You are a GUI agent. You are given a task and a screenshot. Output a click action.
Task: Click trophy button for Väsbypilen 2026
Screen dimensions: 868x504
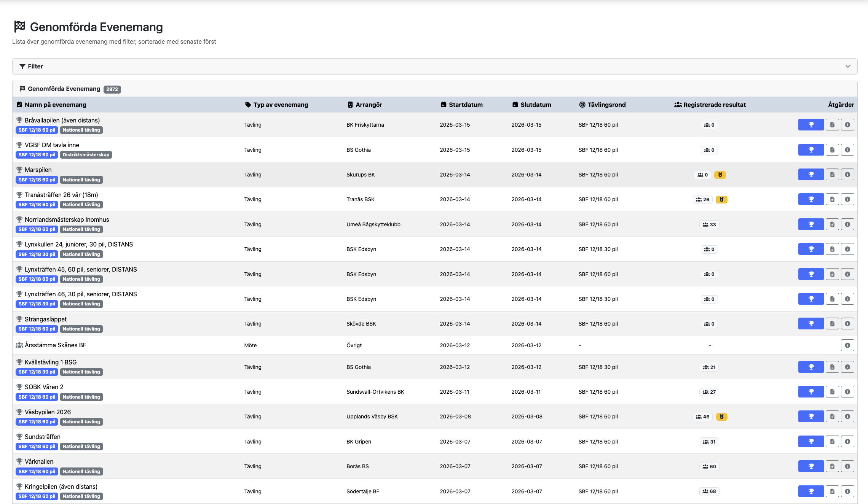coord(811,417)
